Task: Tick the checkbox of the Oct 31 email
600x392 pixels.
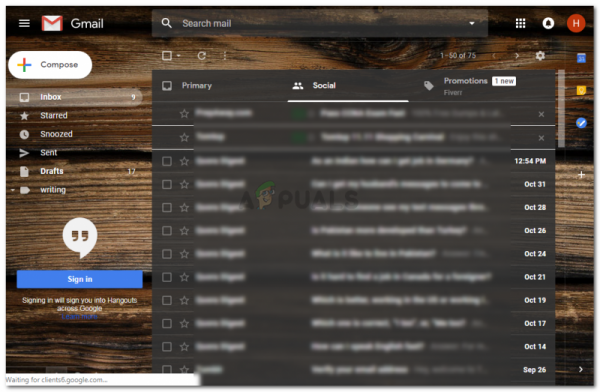Action: pyautogui.click(x=167, y=185)
